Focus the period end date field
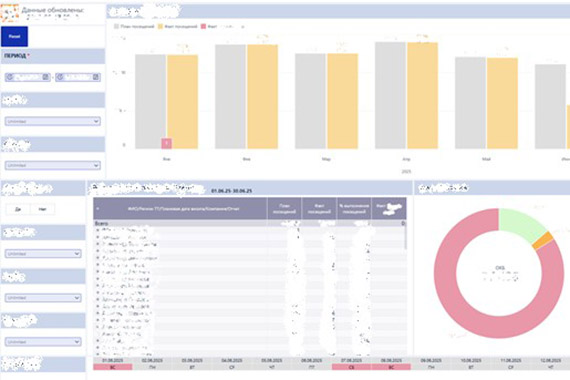 click(78, 77)
